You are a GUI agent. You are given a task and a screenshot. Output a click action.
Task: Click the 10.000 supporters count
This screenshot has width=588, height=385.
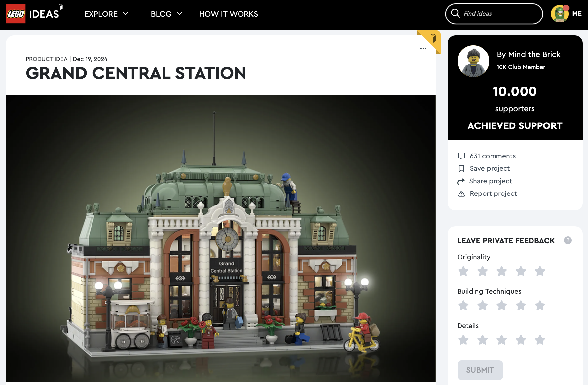pos(515,92)
